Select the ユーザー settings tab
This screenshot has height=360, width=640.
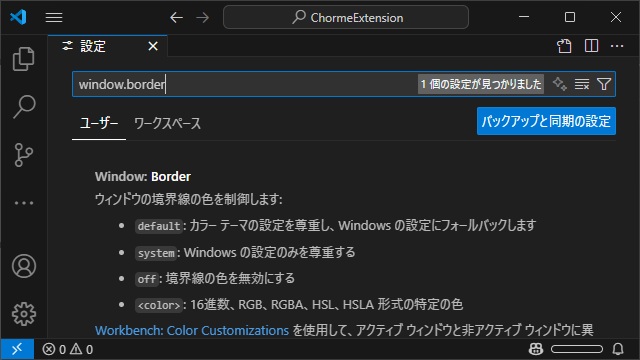click(99, 123)
